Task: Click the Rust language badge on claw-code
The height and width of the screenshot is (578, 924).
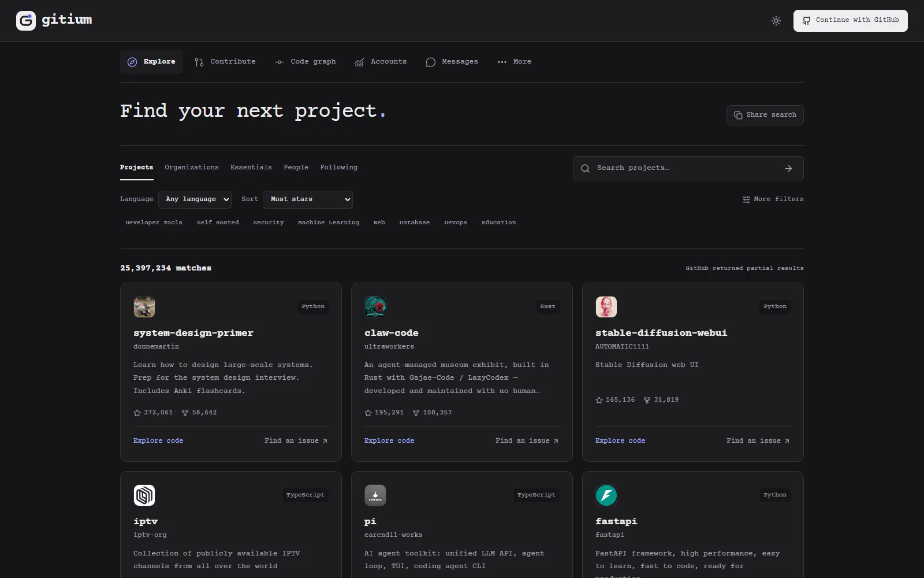Action: (x=547, y=307)
